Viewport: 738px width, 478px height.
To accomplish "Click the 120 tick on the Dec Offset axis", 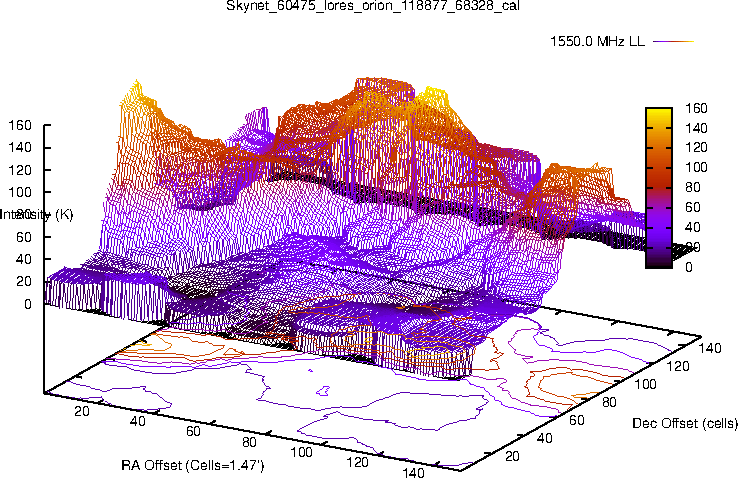I will (x=678, y=366).
